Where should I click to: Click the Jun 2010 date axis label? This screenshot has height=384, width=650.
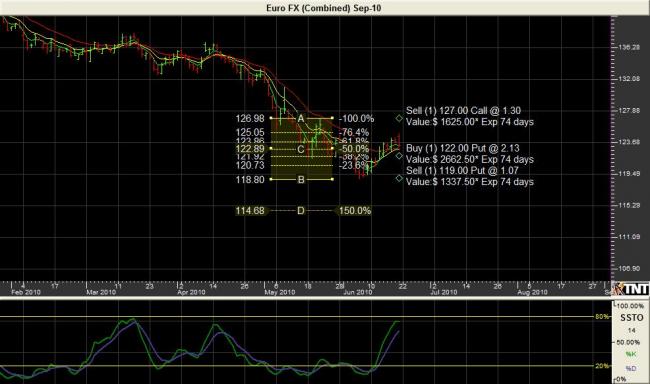click(x=357, y=292)
